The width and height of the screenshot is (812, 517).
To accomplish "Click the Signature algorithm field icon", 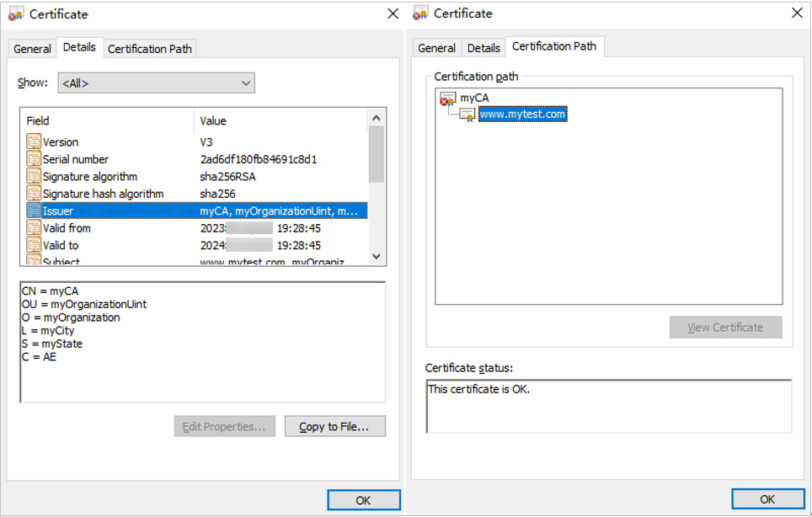I will [34, 177].
